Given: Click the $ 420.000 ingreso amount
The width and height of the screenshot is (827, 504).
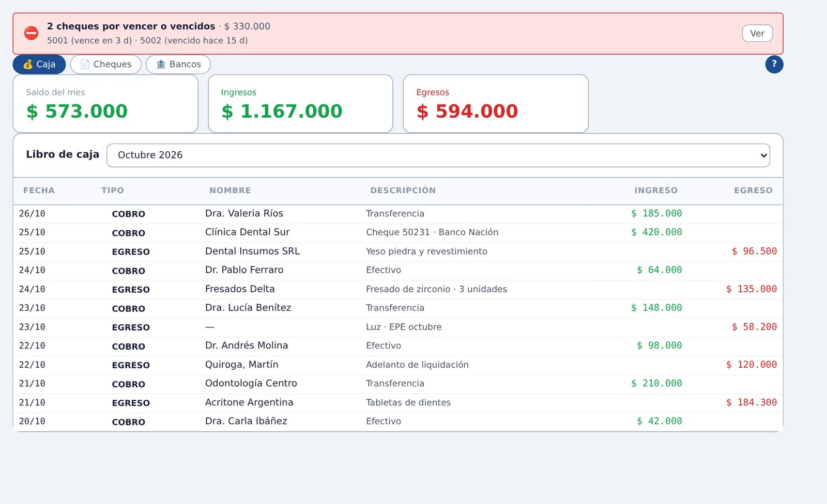Looking at the screenshot, I should (x=656, y=232).
